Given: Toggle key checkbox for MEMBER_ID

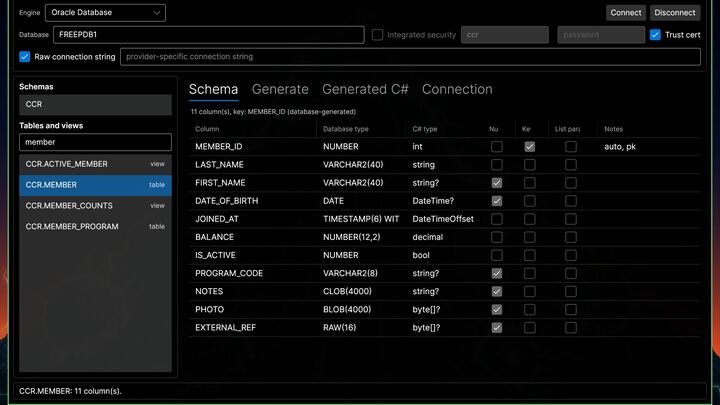Looking at the screenshot, I should pos(529,146).
